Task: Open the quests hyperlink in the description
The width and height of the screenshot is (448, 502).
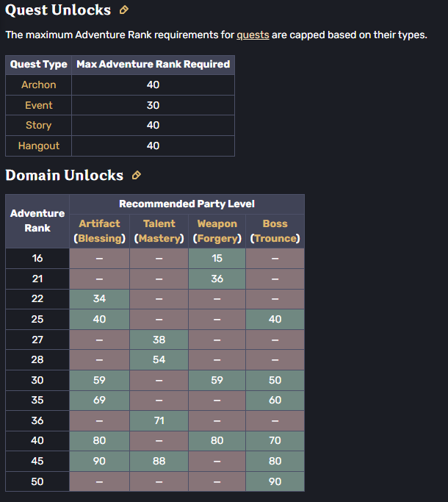Action: click(x=253, y=35)
